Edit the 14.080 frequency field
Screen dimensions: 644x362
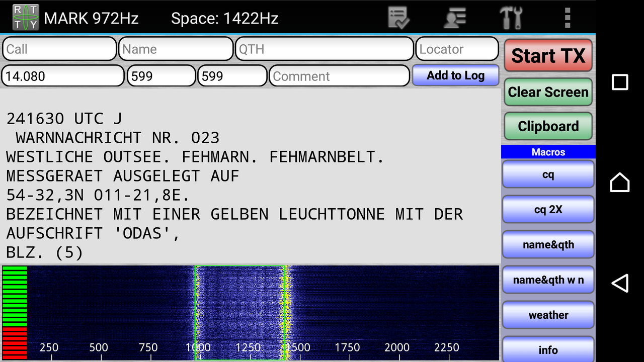click(63, 76)
